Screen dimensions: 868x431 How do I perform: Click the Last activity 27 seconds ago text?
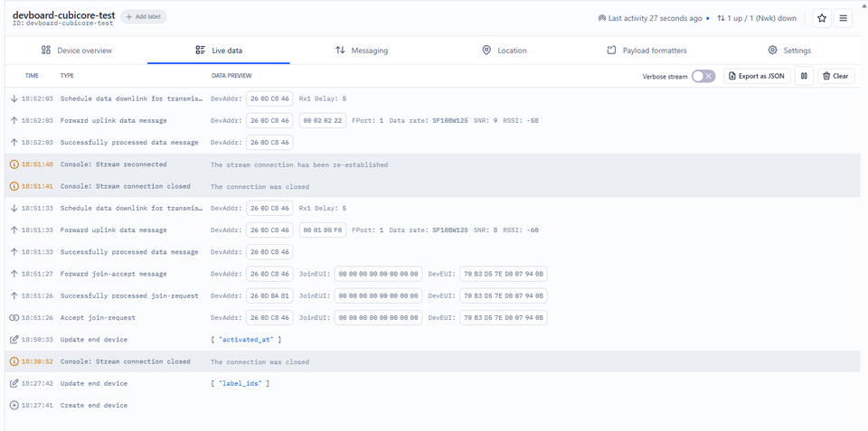(x=655, y=18)
